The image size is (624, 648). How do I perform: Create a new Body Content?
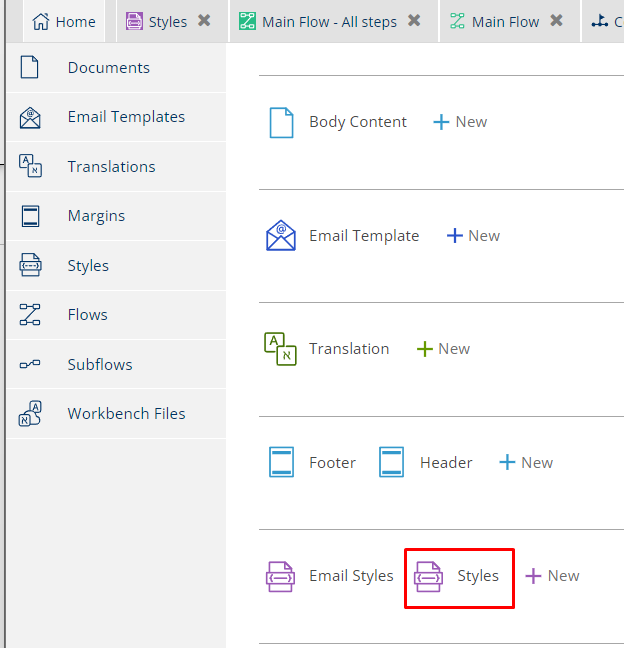coord(460,122)
